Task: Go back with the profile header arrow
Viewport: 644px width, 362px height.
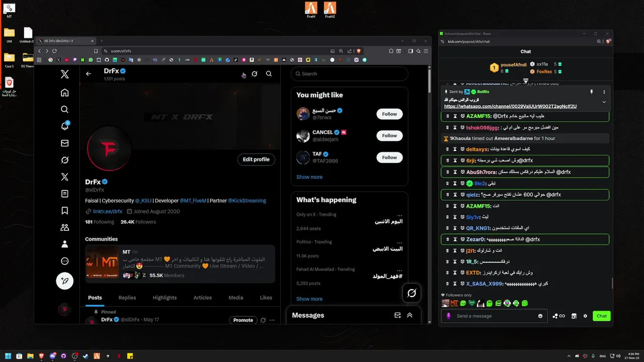Action: 89,74
